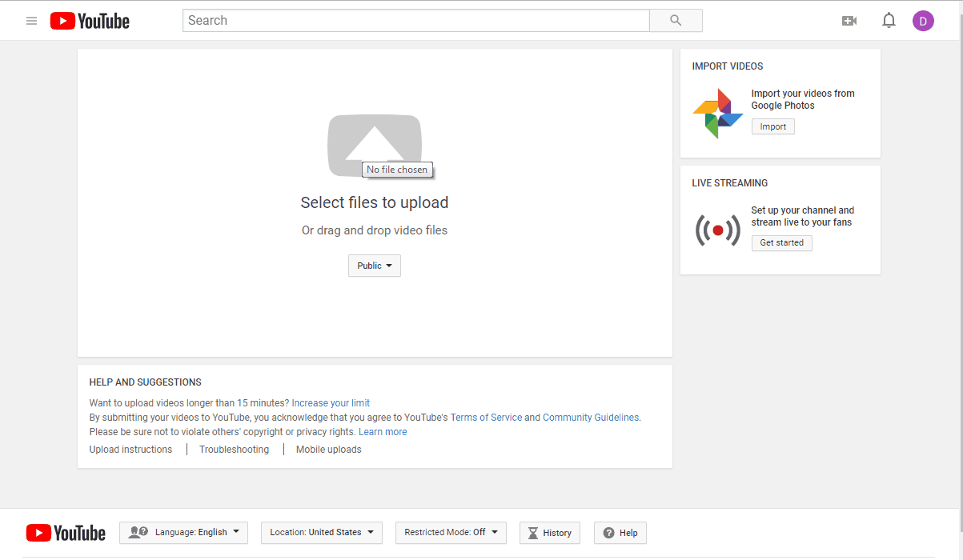963x560 pixels.
Task: Open Upload instructions
Action: (x=130, y=450)
